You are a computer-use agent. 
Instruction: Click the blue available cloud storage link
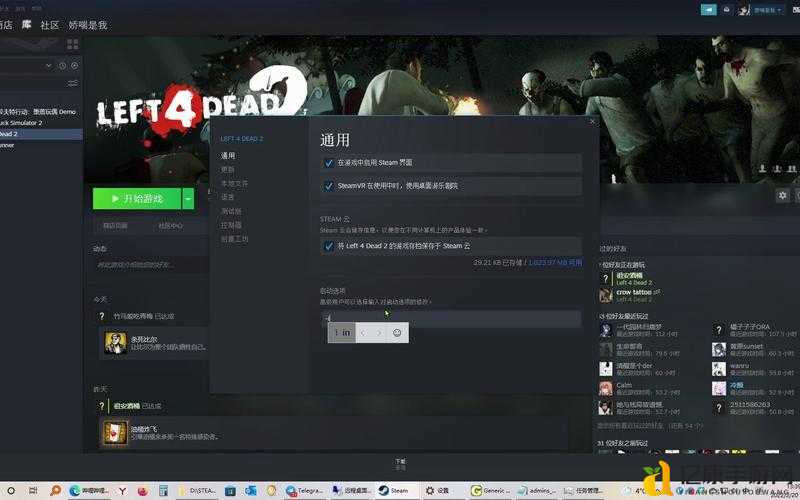pos(556,262)
